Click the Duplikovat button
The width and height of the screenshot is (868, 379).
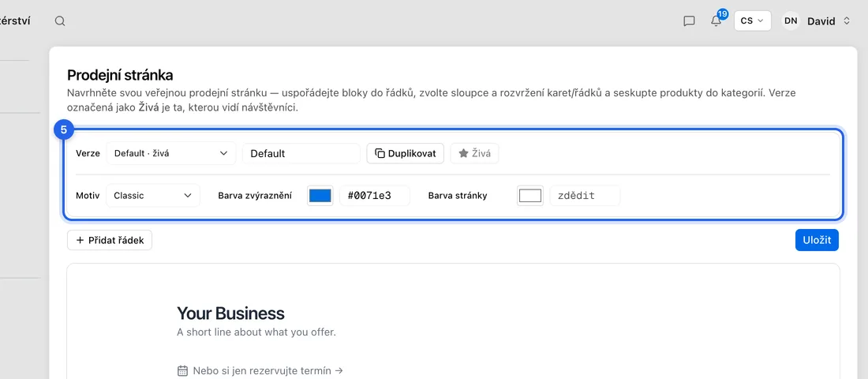406,153
